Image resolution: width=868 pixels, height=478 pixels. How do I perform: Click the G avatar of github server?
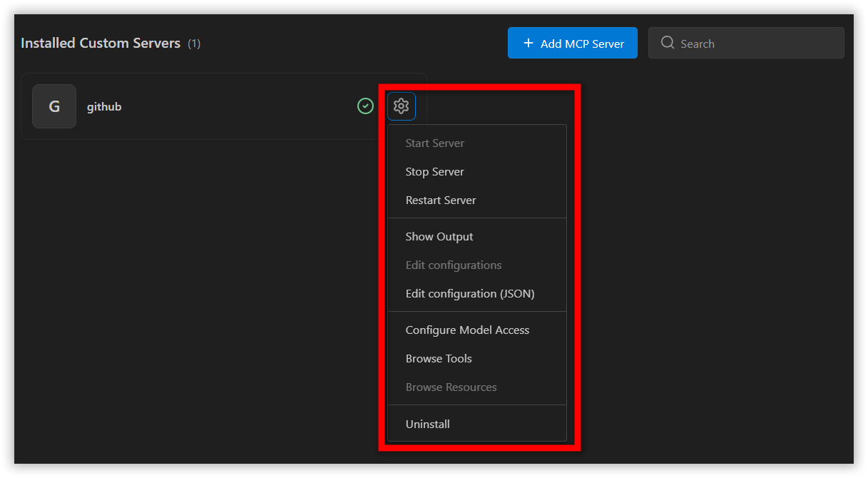pos(54,106)
